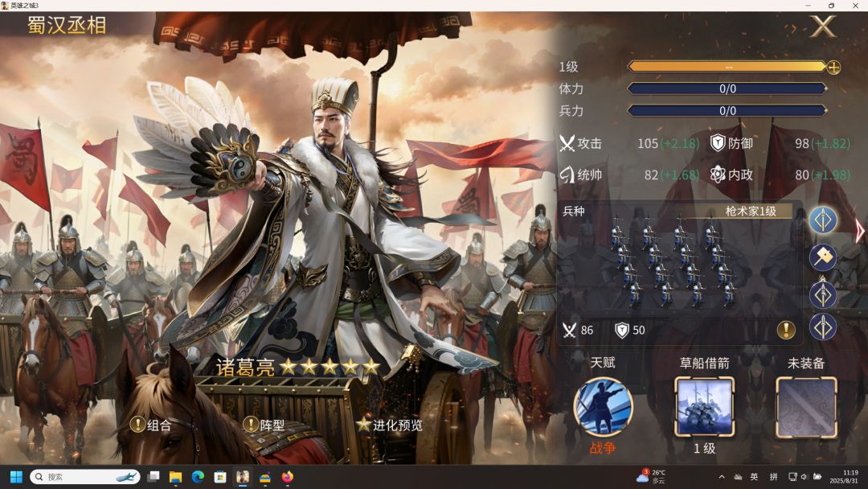Launch Microsoft Edge from the taskbar
The width and height of the screenshot is (868, 489).
pyautogui.click(x=198, y=477)
